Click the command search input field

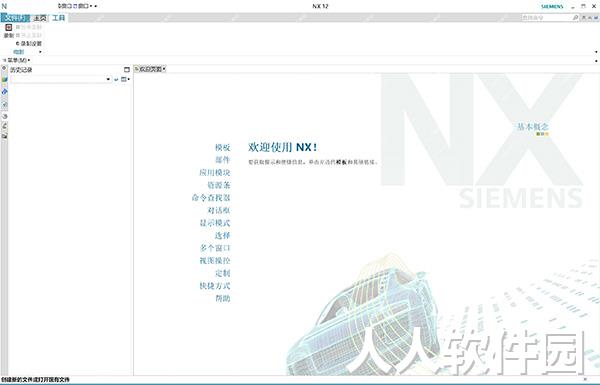pyautogui.click(x=546, y=18)
